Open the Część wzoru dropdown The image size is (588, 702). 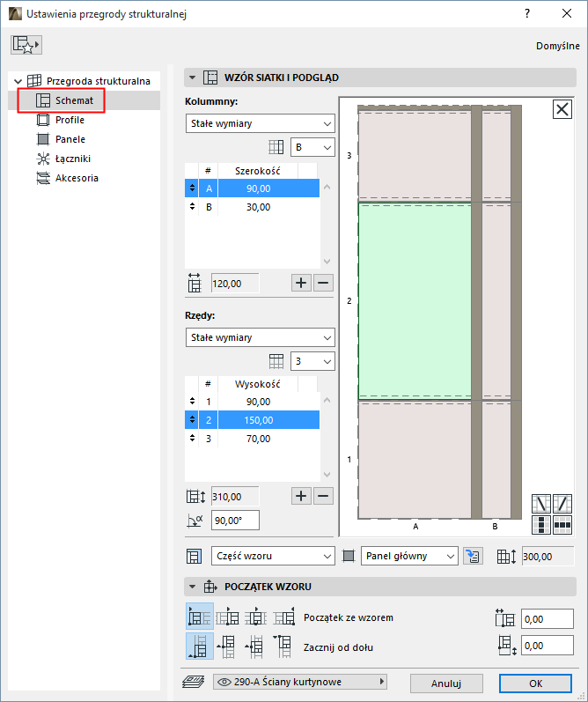coord(273,556)
